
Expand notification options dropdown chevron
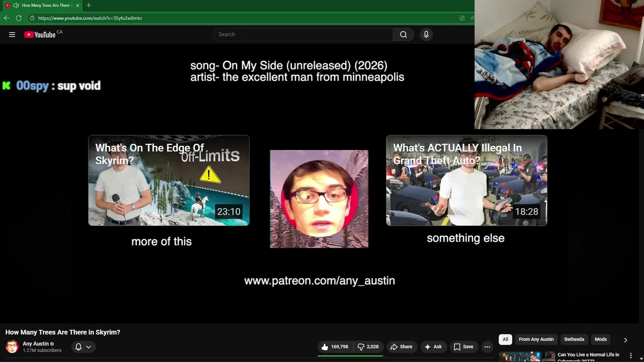[x=89, y=346]
